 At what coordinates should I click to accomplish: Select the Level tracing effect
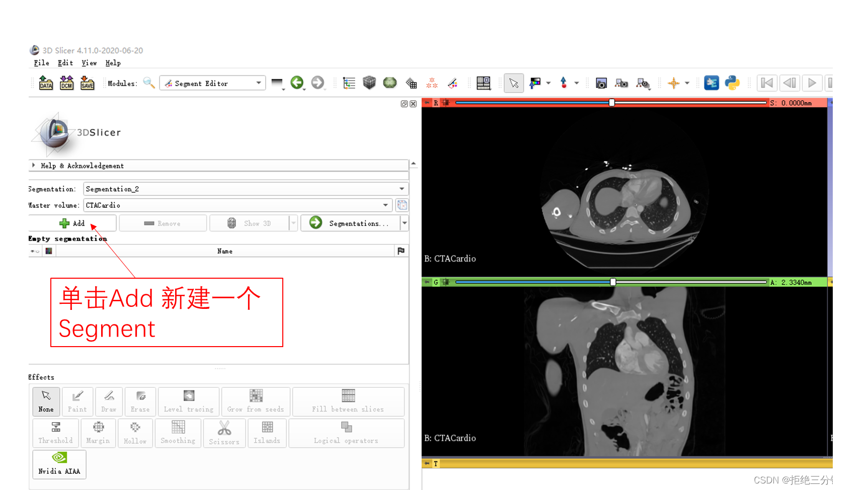pos(189,401)
